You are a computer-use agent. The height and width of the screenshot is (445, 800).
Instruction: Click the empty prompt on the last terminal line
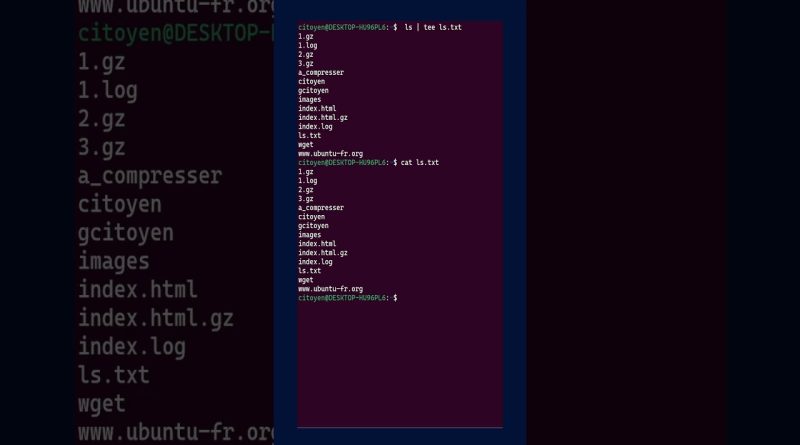347,298
